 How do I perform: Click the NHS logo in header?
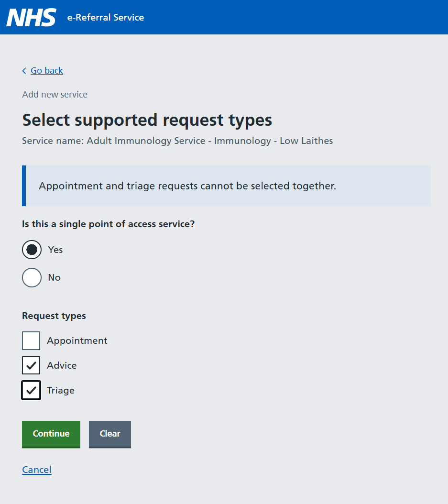click(31, 17)
